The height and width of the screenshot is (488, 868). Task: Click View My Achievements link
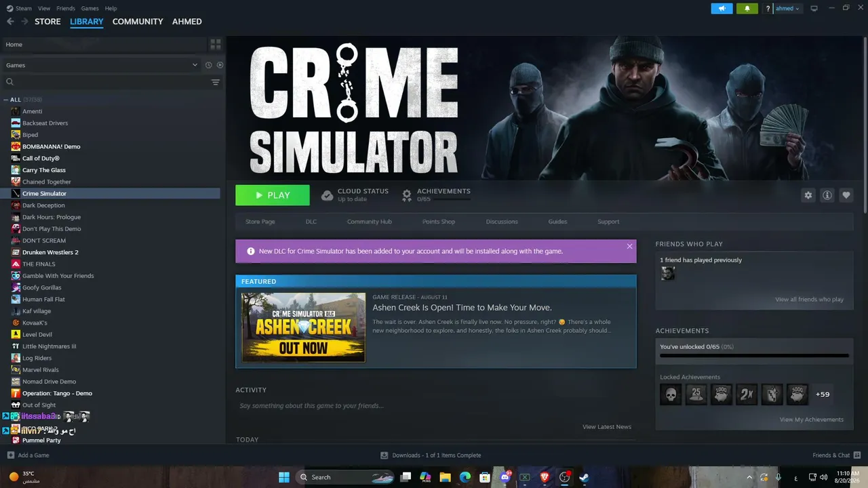[x=812, y=420]
